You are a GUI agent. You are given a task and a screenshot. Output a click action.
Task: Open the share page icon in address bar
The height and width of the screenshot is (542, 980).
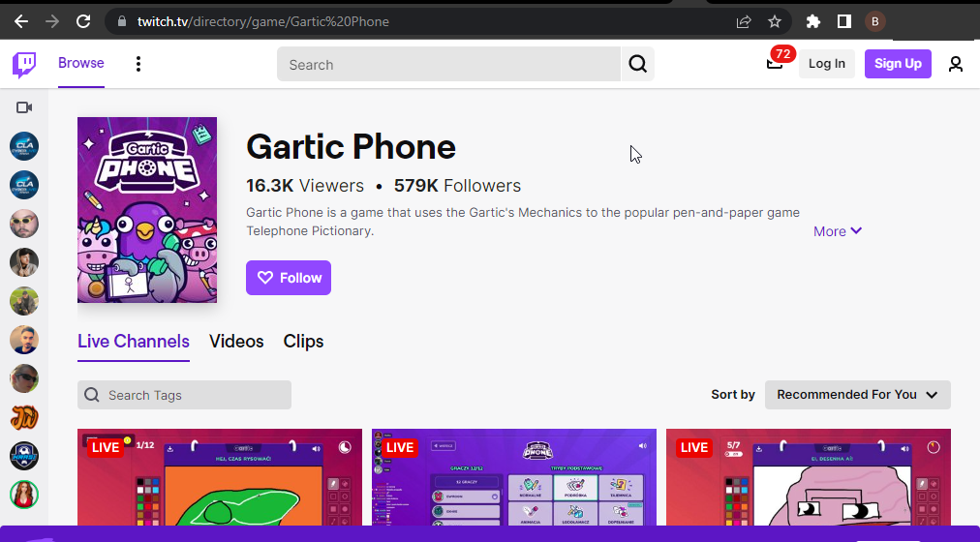[x=743, y=22]
